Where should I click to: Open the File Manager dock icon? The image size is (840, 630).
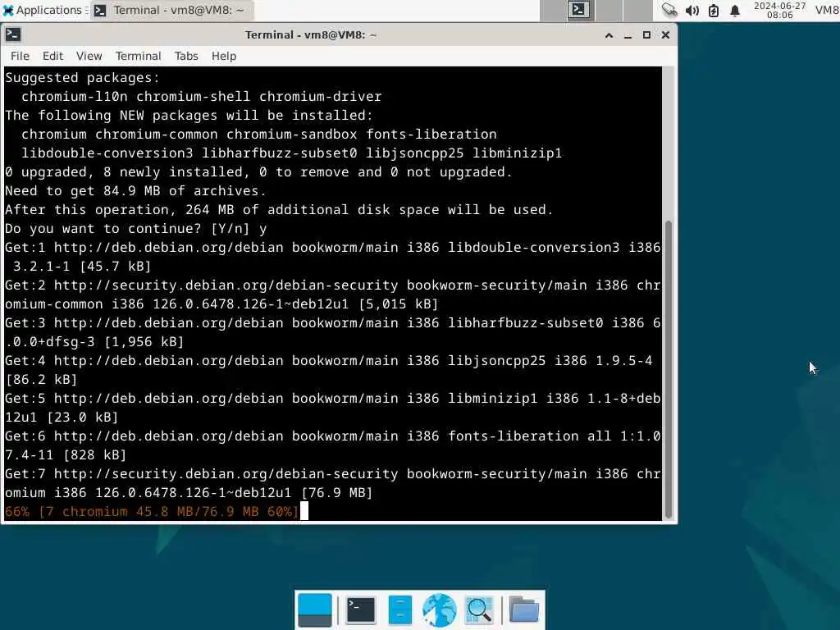click(400, 610)
